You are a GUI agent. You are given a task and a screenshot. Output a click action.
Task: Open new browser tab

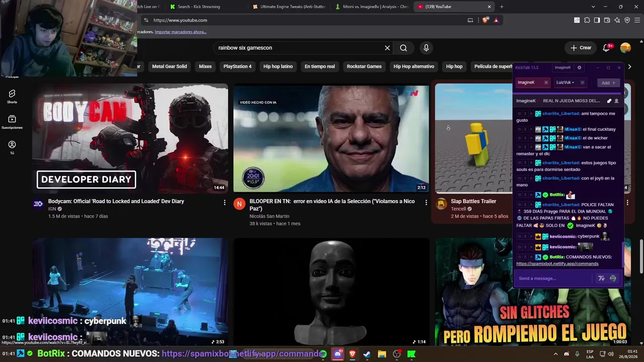point(502,7)
